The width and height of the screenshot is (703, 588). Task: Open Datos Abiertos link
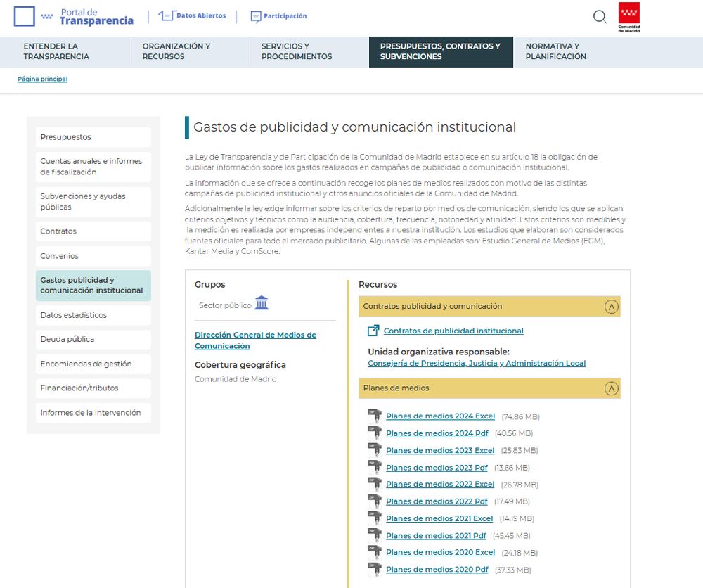click(201, 15)
